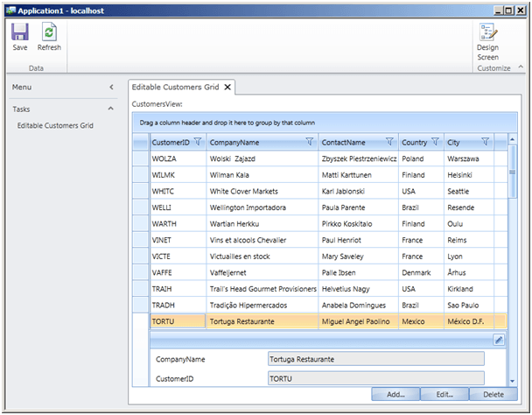The height and width of the screenshot is (415, 532).
Task: Collapse the Menu panel with the chevron
Action: (111, 88)
